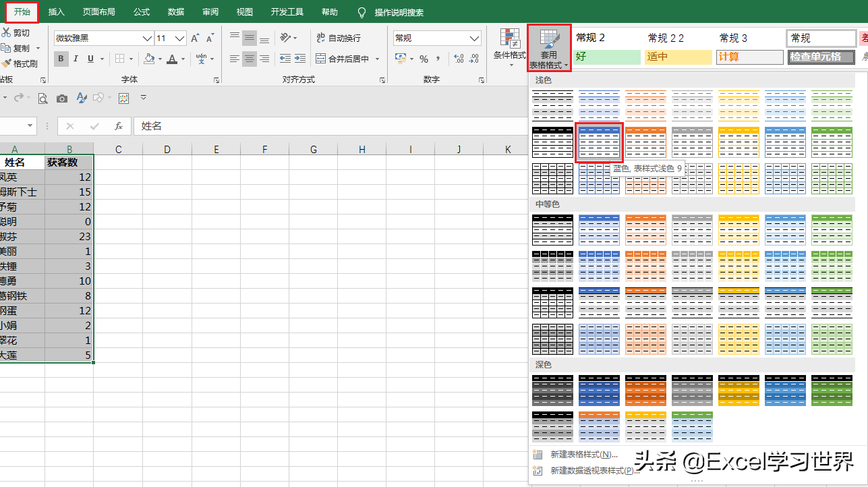The image size is (868, 487).
Task: Toggle bold formatting B button
Action: coord(61,59)
